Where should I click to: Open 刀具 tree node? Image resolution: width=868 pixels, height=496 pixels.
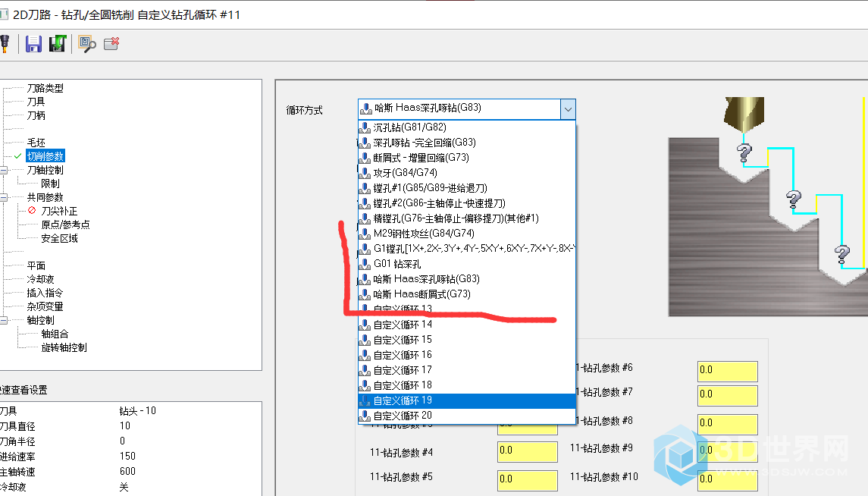(36, 102)
